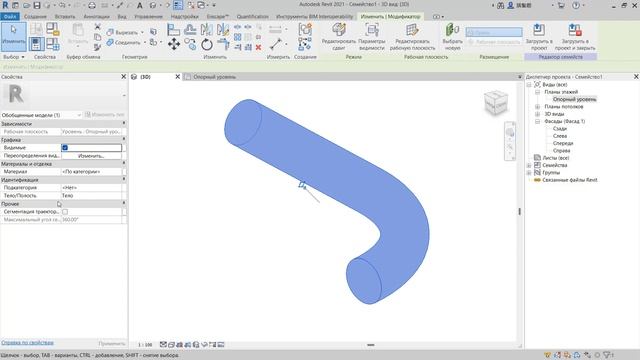Open the Вставить ribbon tab
This screenshot has height=360, width=640.
(64, 17)
